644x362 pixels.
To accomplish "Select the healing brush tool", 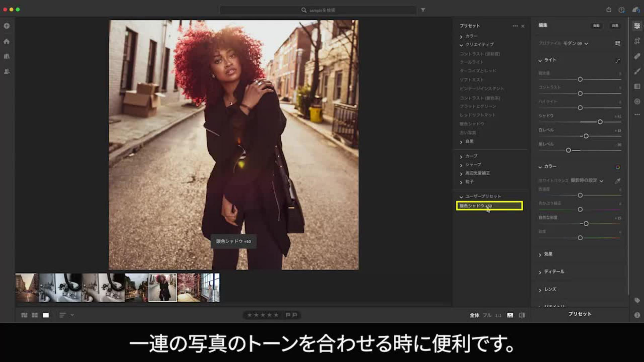I will pyautogui.click(x=637, y=56).
